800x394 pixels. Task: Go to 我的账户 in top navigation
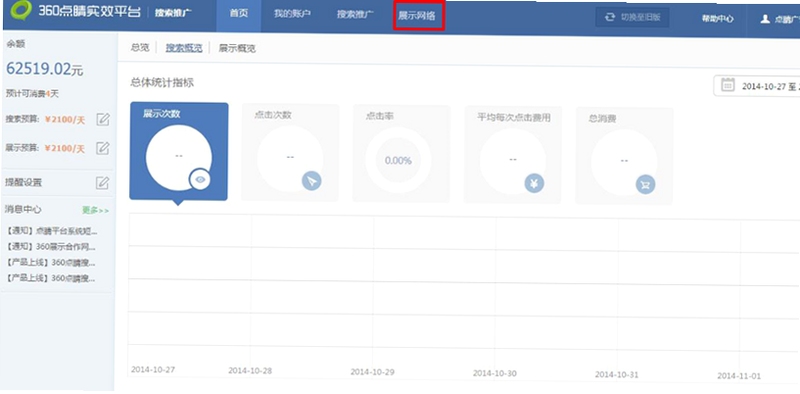click(x=292, y=14)
